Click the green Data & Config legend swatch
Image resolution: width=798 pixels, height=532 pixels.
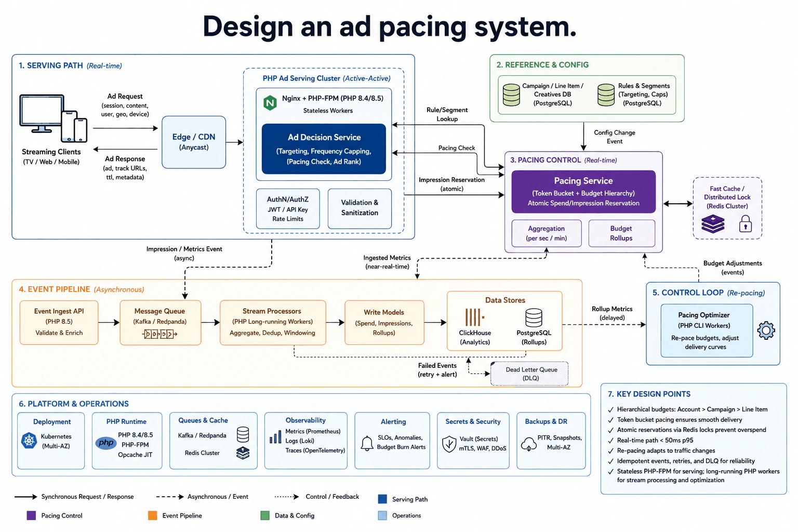(x=265, y=515)
